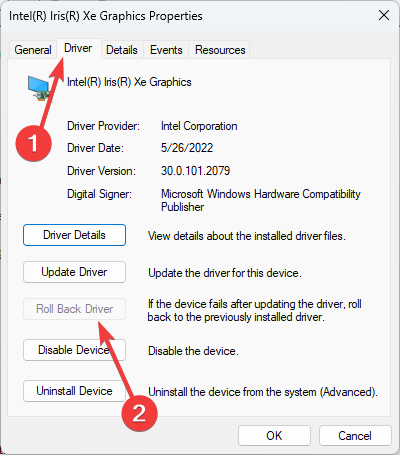Click the Uninstall Device button
400x455 pixels.
(x=74, y=391)
